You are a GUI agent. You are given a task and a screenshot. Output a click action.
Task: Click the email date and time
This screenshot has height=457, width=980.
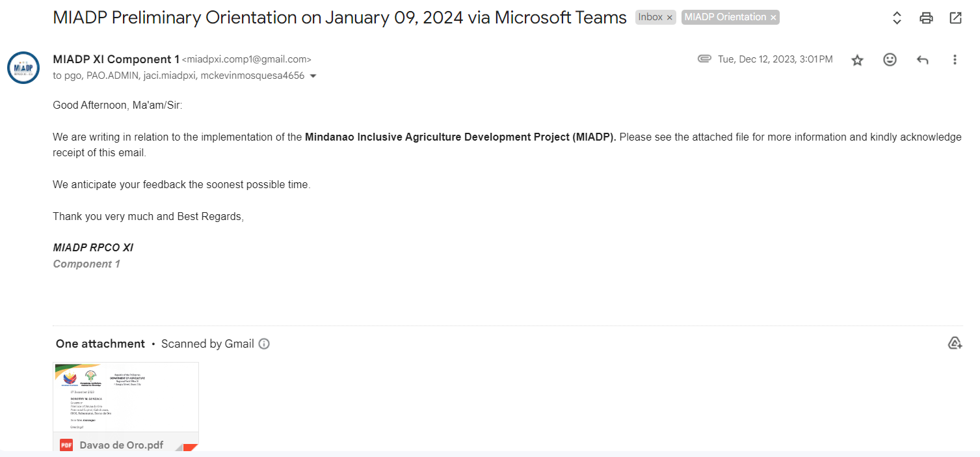[x=775, y=59]
